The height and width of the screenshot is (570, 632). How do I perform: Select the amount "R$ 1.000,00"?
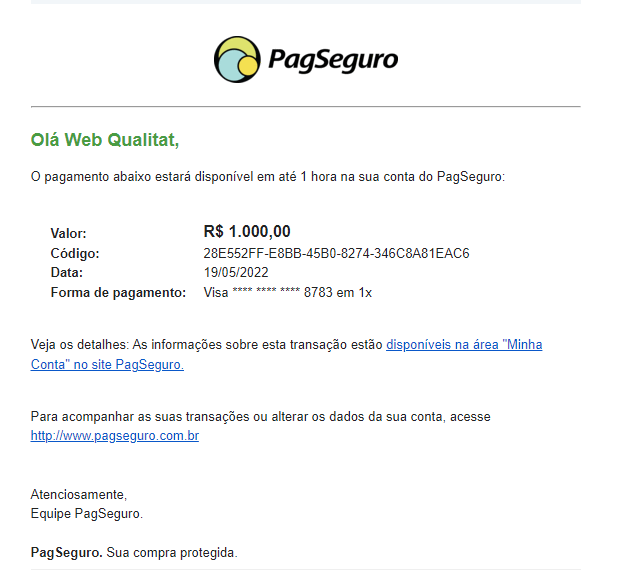(247, 232)
